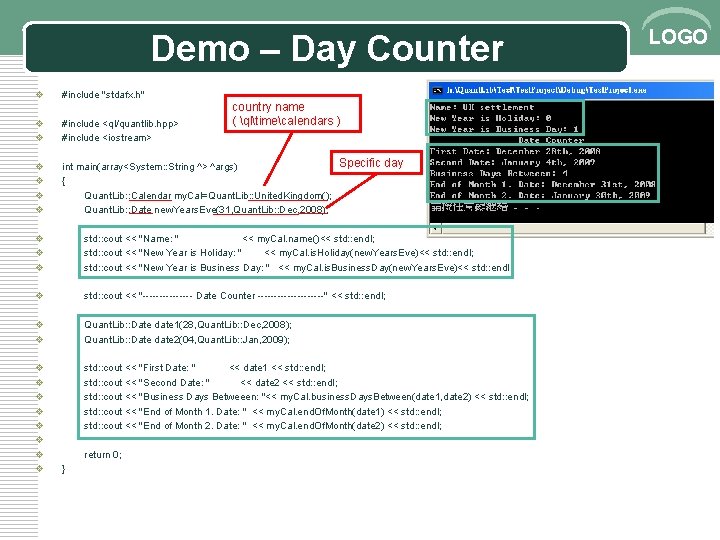Click console output 'New Year is Holiday: 0'
The height and width of the screenshot is (540, 720).
click(x=490, y=118)
